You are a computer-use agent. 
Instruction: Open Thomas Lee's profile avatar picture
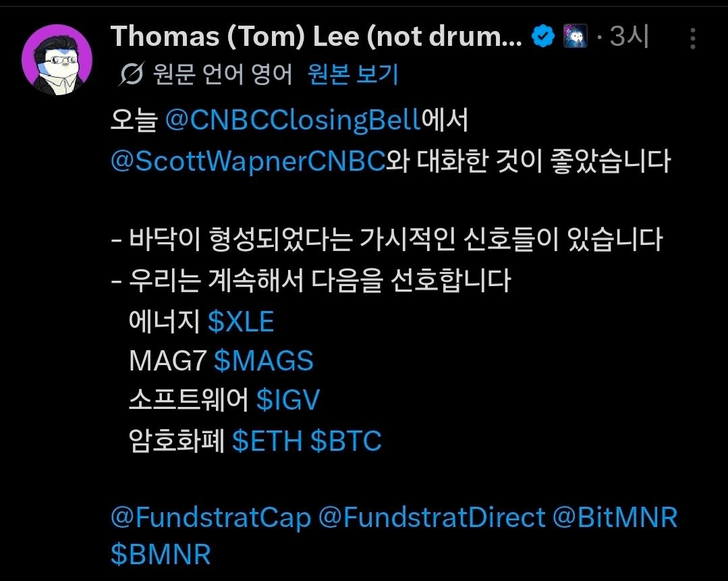(x=57, y=51)
